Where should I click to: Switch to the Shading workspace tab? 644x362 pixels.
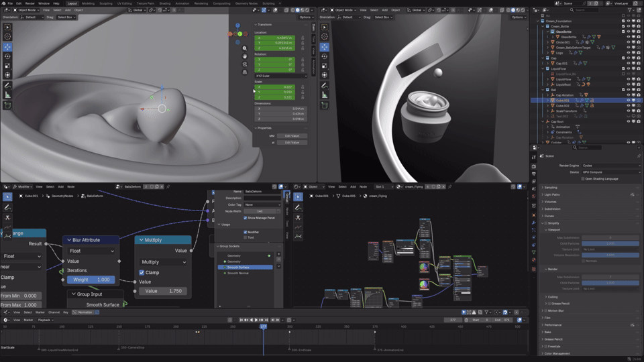click(165, 3)
